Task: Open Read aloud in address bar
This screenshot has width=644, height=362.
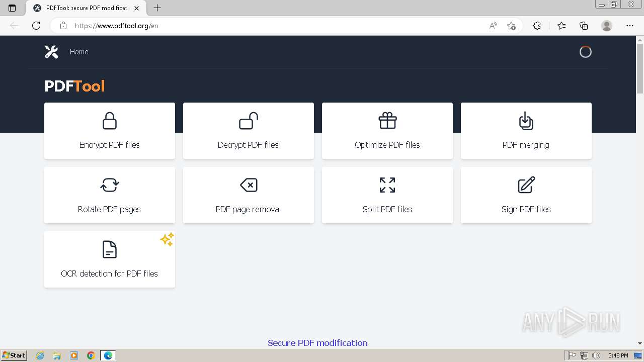Action: 493,26
